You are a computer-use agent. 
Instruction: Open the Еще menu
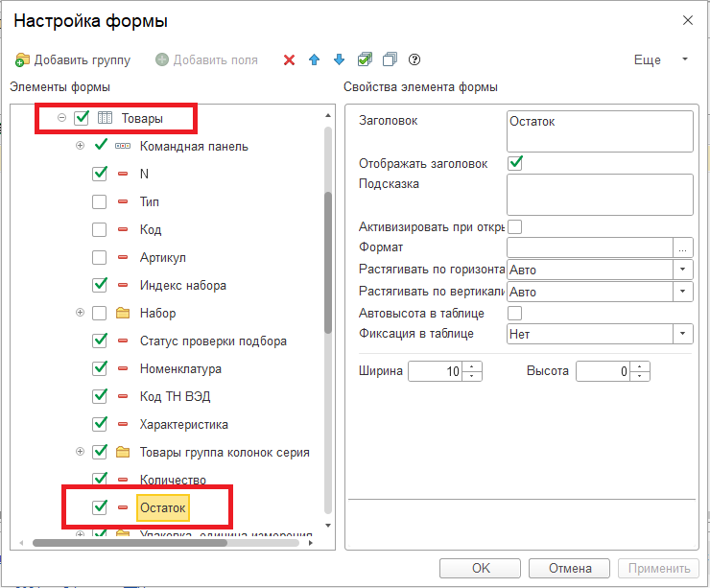click(x=647, y=59)
